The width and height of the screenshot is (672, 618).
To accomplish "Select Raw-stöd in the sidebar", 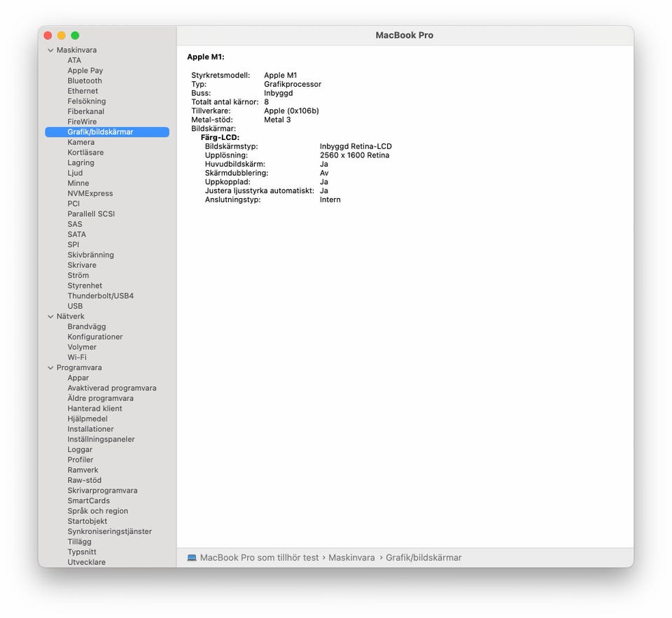I will coord(85,480).
